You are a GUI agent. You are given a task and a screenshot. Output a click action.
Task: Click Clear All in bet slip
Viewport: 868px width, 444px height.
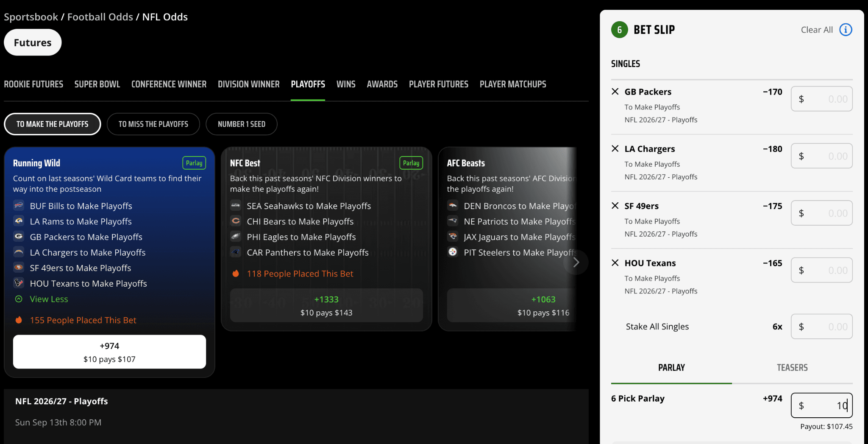[x=816, y=30]
